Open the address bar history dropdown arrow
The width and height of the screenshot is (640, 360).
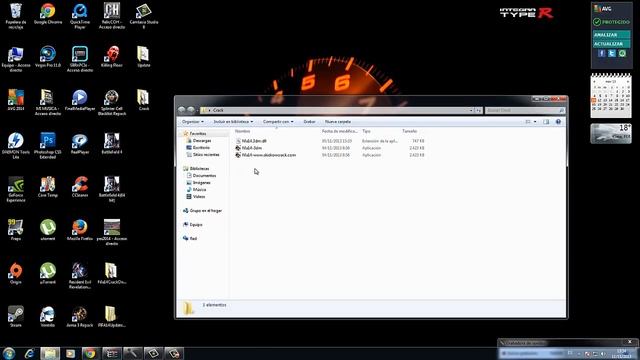[x=471, y=110]
